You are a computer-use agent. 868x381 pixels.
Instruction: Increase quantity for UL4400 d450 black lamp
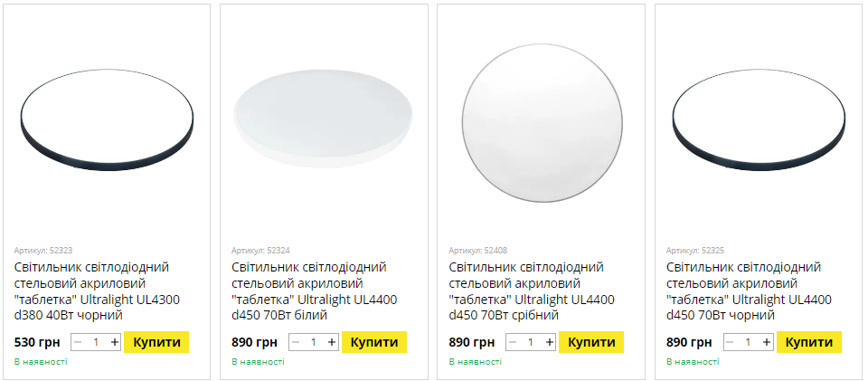click(767, 342)
